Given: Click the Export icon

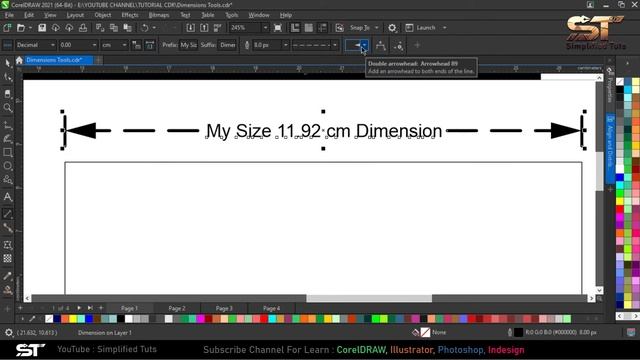Looking at the screenshot, I should pos(204,28).
